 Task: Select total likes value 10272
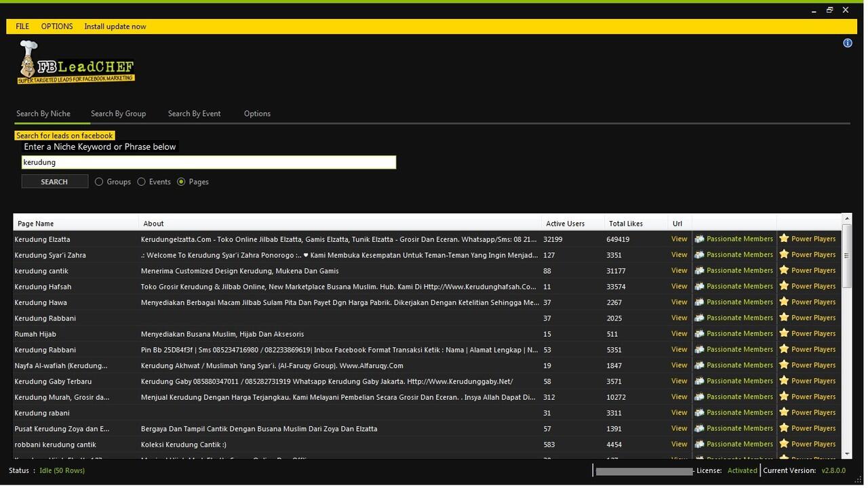pyautogui.click(x=616, y=397)
